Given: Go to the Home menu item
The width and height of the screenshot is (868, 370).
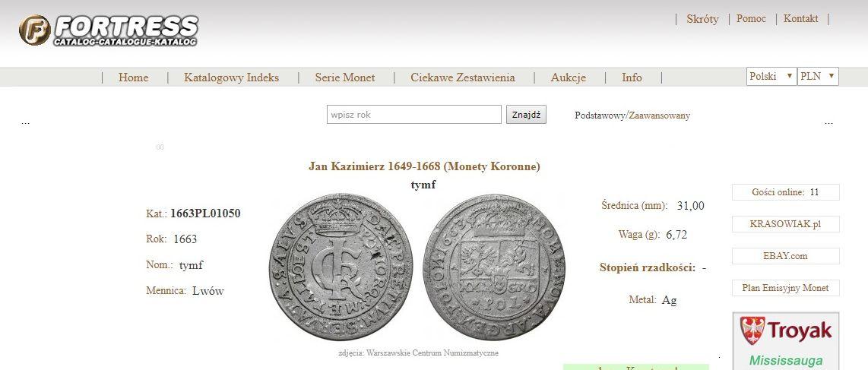Looking at the screenshot, I should tap(134, 77).
